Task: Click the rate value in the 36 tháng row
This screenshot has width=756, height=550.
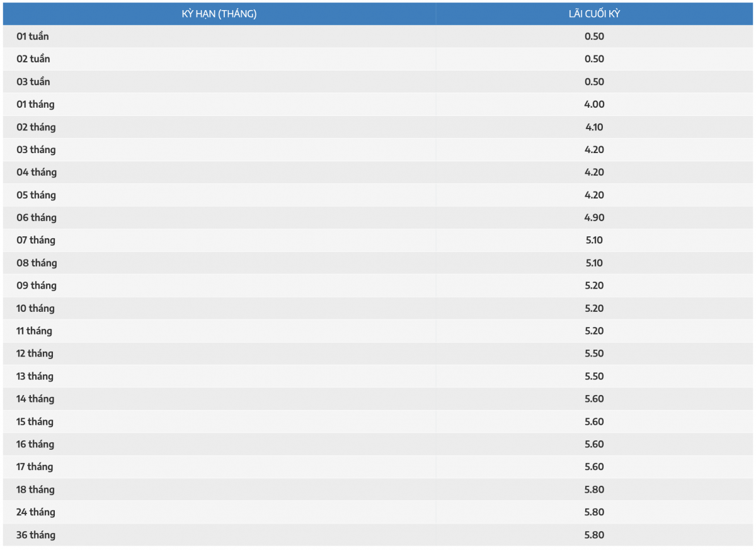Action: click(x=594, y=535)
